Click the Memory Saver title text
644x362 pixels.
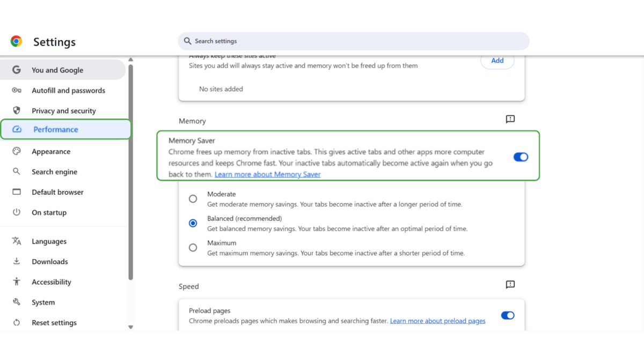(x=192, y=141)
